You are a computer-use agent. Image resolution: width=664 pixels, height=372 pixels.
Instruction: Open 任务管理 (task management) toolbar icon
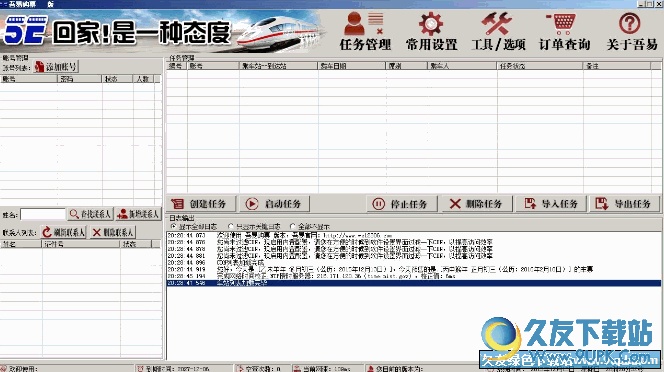tap(365, 31)
